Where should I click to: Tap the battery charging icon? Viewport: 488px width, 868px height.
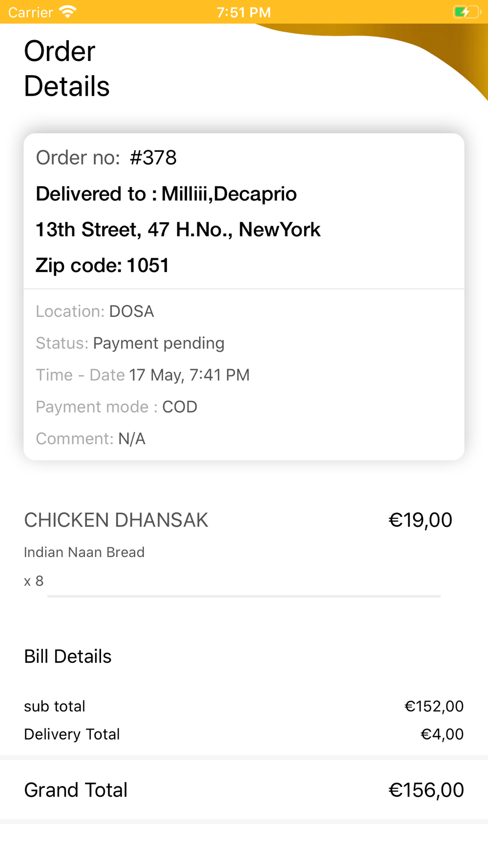point(467,12)
